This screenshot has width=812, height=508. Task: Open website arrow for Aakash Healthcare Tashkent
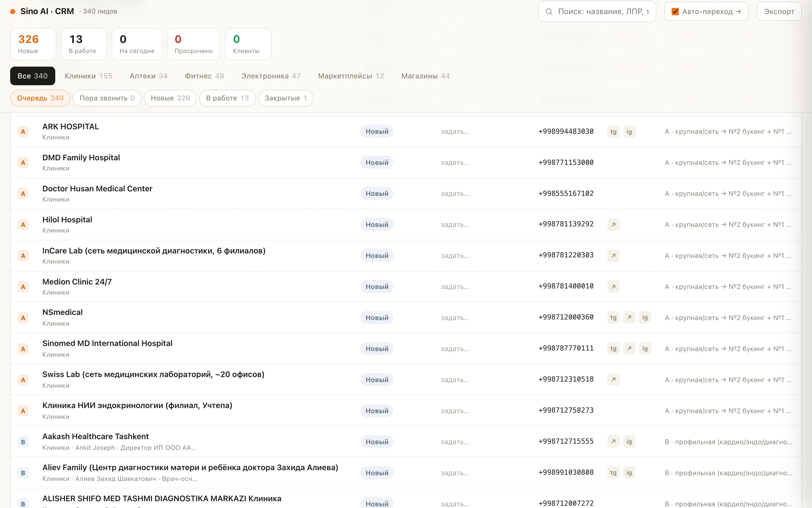[613, 441]
